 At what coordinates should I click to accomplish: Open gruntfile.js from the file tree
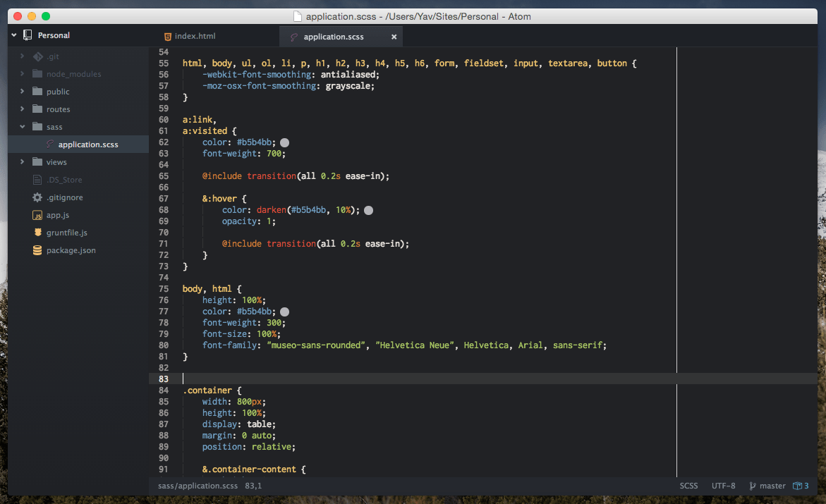[67, 232]
